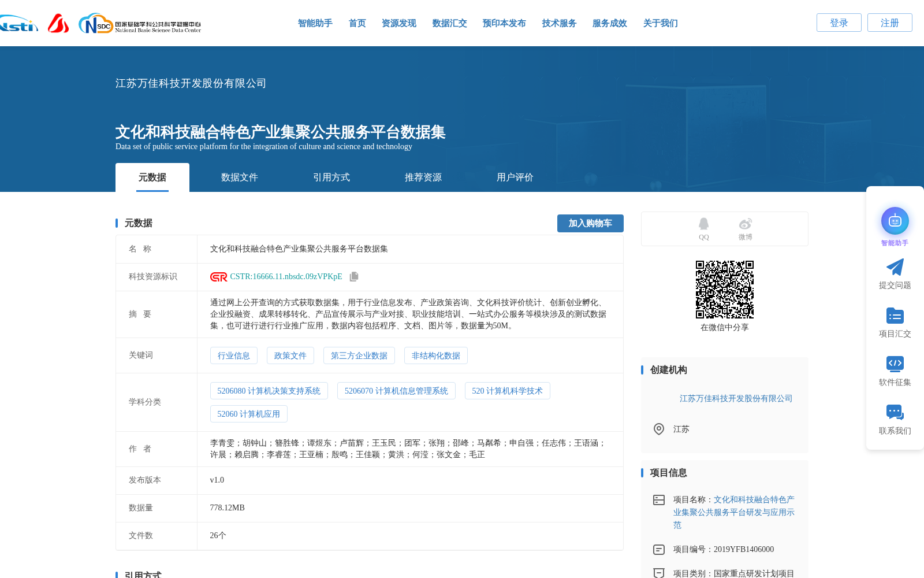Open 提交问题 paper plane icon
This screenshot has height=578, width=924.
[895, 267]
